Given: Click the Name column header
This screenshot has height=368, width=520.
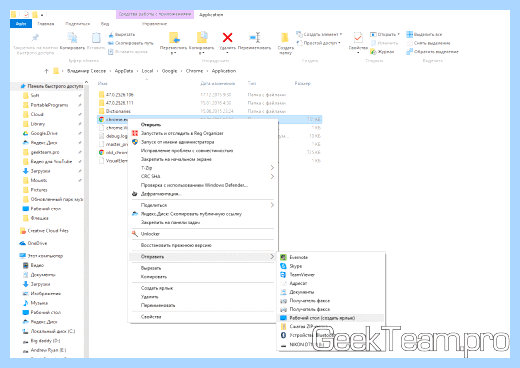Looking at the screenshot, I should (103, 83).
